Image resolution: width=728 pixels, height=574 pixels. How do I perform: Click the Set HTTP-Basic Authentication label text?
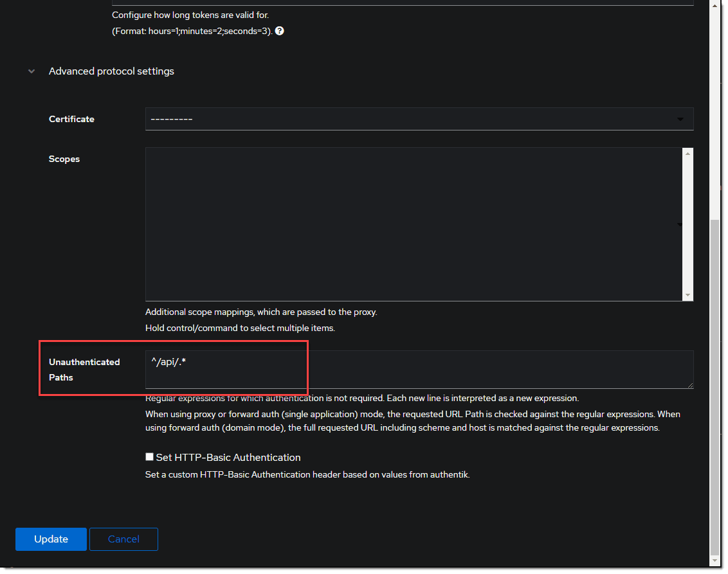pyautogui.click(x=228, y=458)
